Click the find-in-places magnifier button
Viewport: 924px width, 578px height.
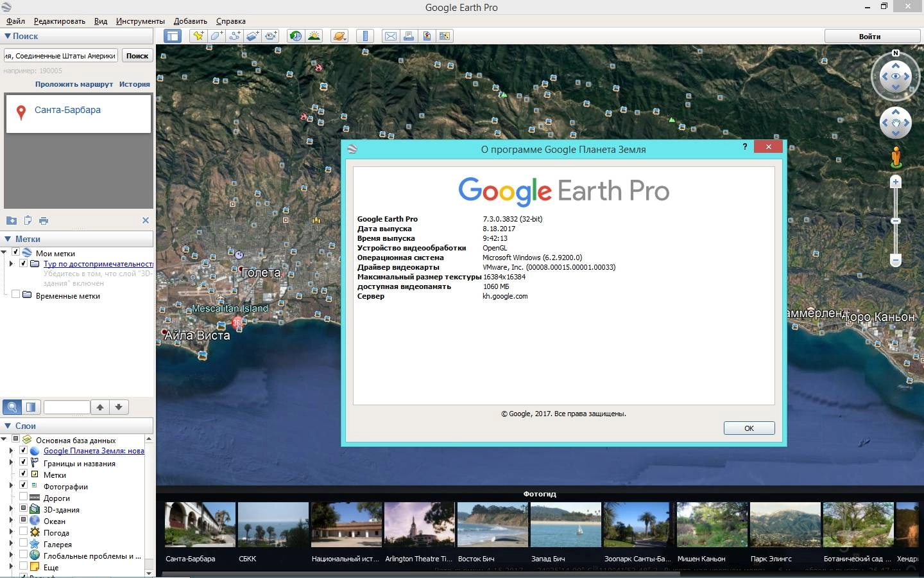pos(12,407)
